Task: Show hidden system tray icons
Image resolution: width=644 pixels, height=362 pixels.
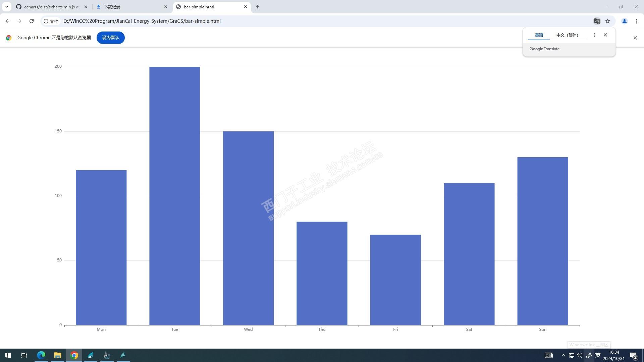Action: point(563,355)
